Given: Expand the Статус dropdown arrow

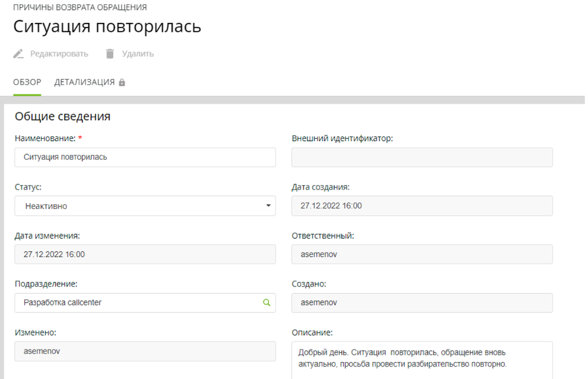Looking at the screenshot, I should pyautogui.click(x=268, y=206).
